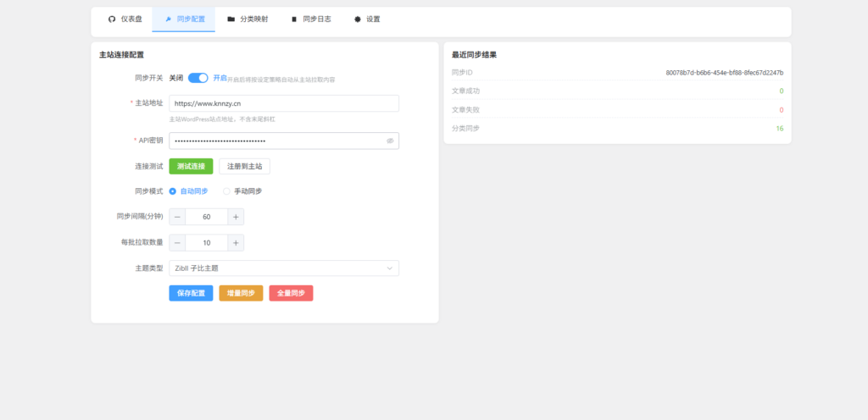Viewport: 868px width, 420px height.
Task: Click the dashboard icon beside 仪表盘
Action: (x=112, y=19)
